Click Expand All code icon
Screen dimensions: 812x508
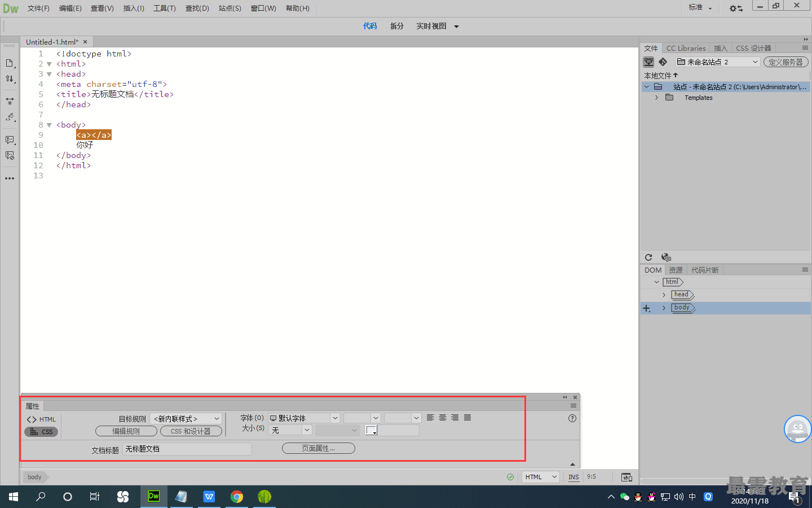[10, 102]
